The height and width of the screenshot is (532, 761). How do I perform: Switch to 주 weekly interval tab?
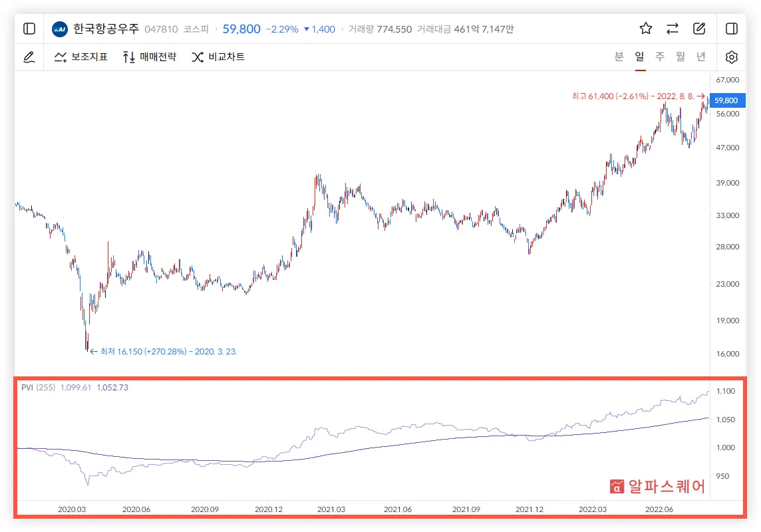click(660, 57)
